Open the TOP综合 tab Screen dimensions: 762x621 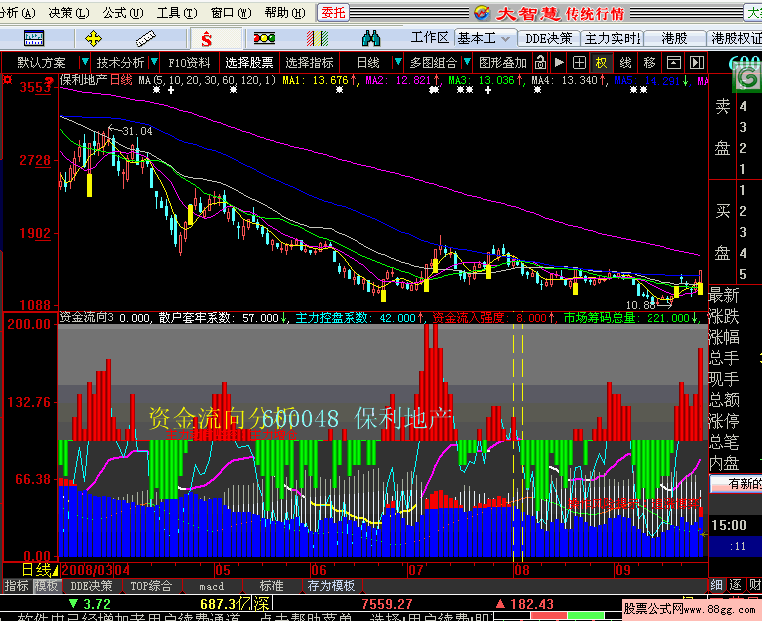151,586
